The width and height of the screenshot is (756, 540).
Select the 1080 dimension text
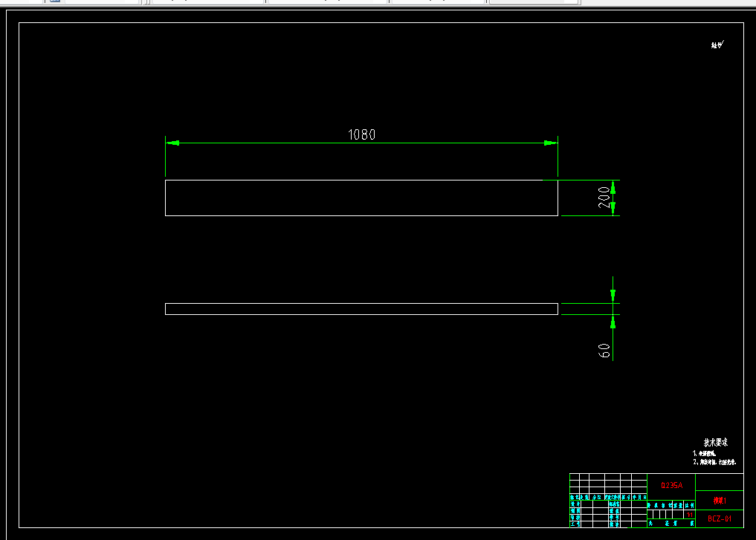coord(361,134)
